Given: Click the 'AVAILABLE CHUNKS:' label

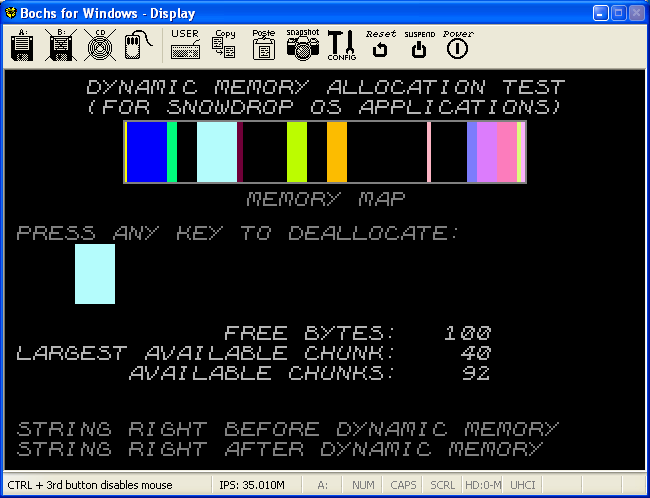Looking at the screenshot, I should [262, 373].
